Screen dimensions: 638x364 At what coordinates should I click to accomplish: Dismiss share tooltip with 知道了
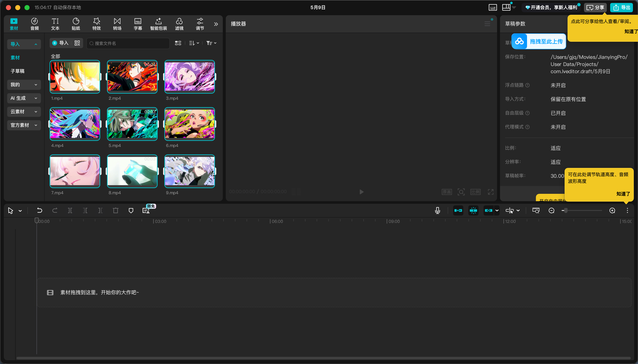click(631, 31)
